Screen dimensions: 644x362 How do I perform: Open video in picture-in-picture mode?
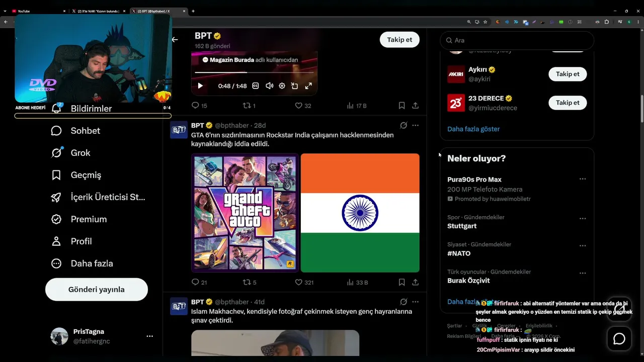[x=295, y=86]
